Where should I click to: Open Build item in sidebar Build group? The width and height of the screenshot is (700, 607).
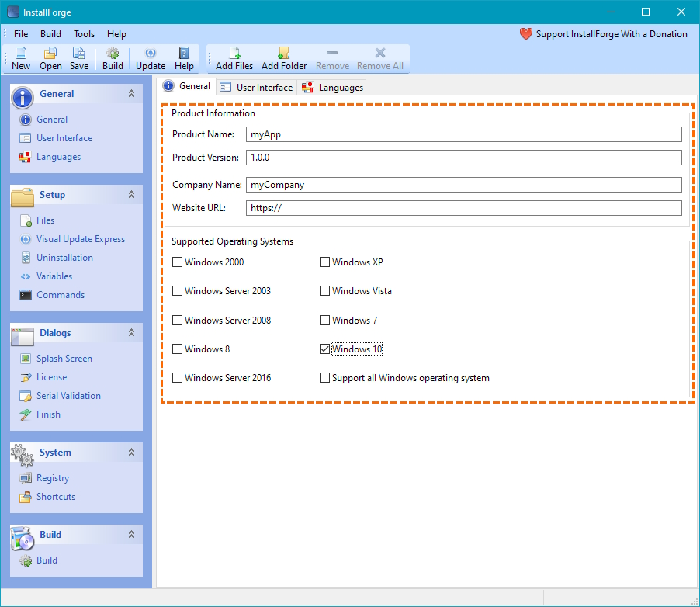[x=38, y=560]
